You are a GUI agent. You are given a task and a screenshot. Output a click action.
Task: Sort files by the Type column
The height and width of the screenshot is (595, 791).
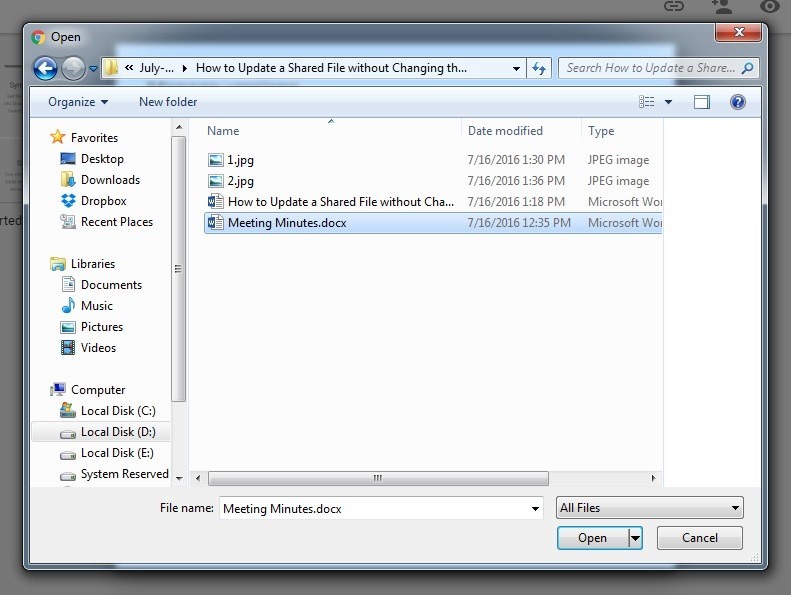click(601, 131)
